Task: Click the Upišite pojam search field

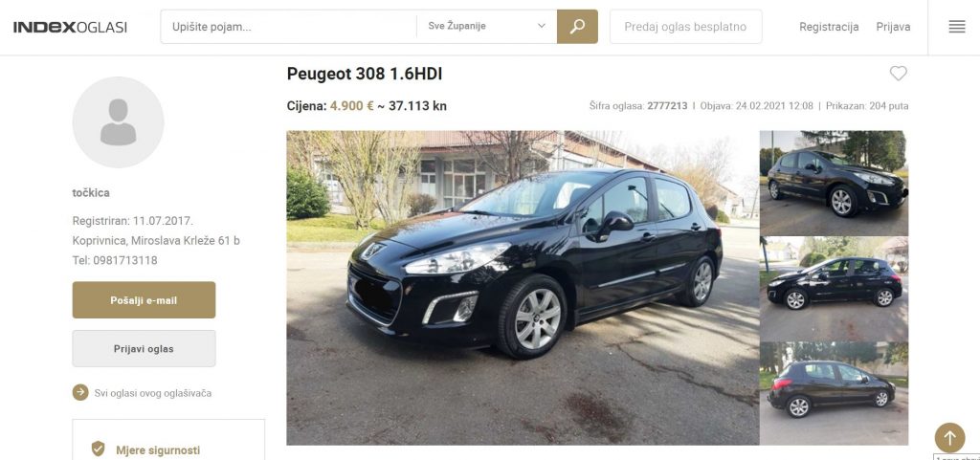Action: (x=289, y=26)
